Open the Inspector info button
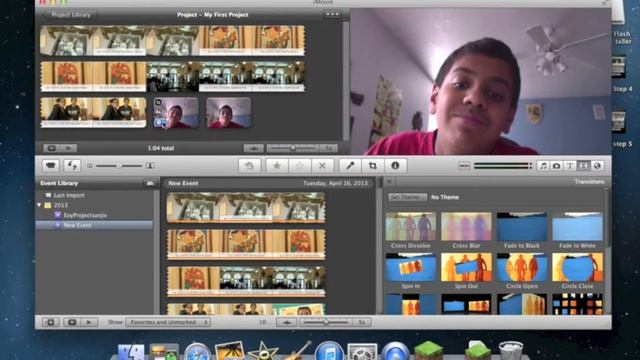Screen dimensions: 640x360 [395, 166]
